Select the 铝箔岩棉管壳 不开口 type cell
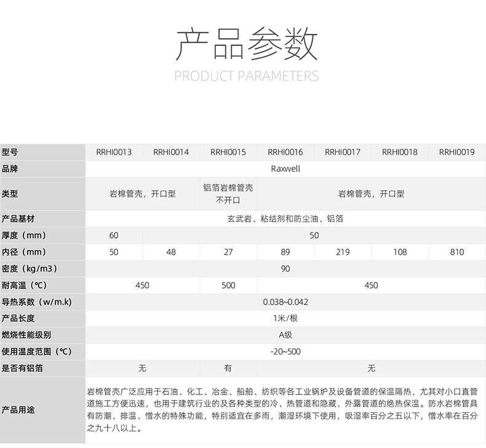The height and width of the screenshot is (448, 486). [228, 193]
